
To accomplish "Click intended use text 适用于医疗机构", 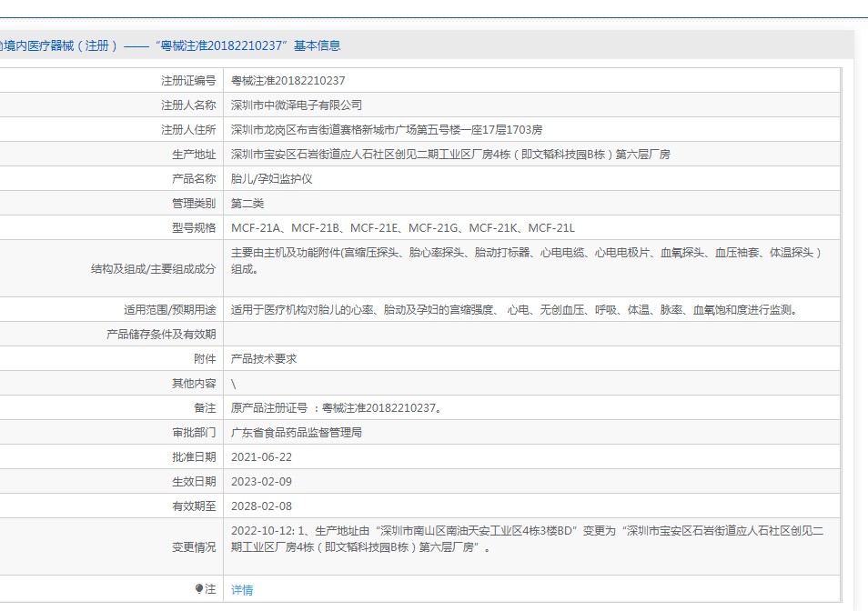I will coord(515,310).
